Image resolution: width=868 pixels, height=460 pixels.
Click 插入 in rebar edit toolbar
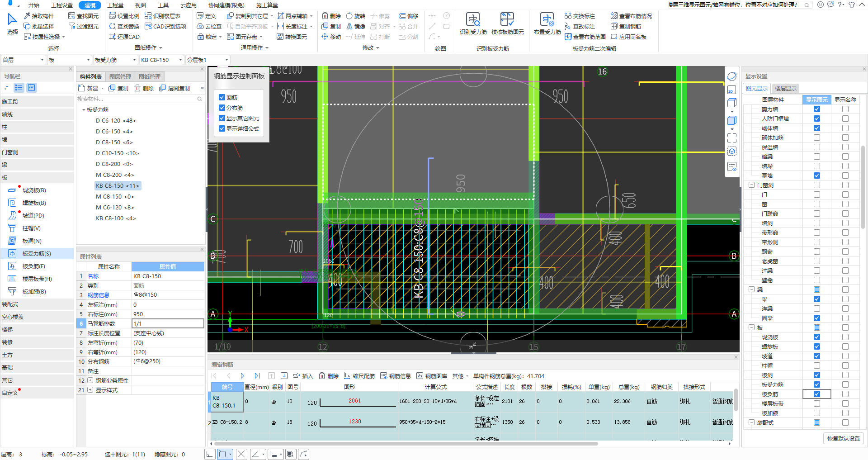point(303,376)
